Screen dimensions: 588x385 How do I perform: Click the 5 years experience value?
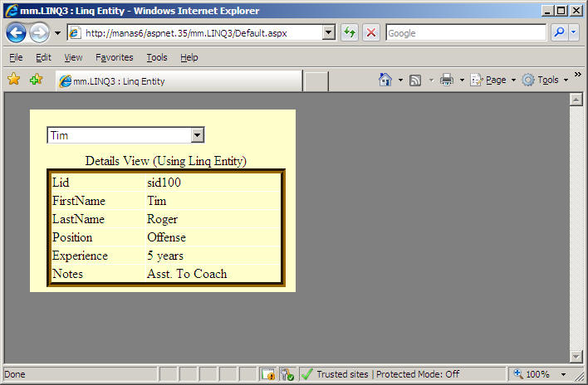point(165,256)
